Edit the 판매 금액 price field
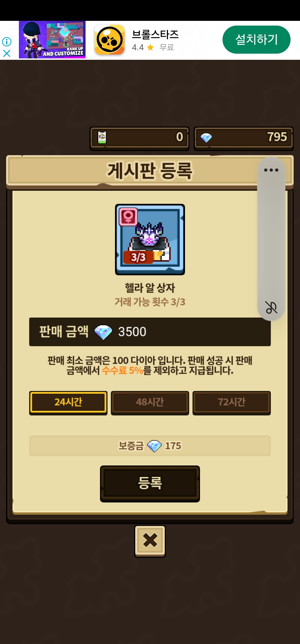Screen dimensions: 300x644 tap(150, 332)
